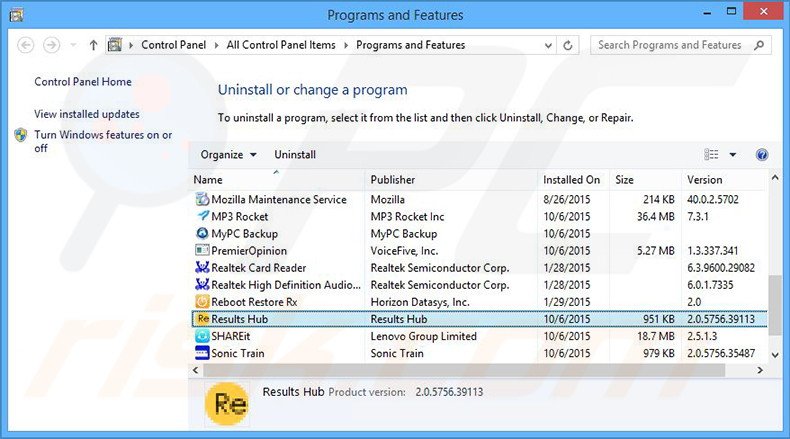Click the Sonic Train program icon
Viewport: 790px width, 439px height.
point(202,353)
